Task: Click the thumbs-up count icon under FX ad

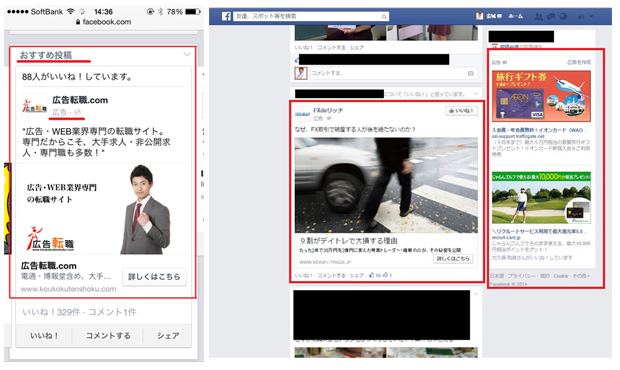Action: point(371,275)
